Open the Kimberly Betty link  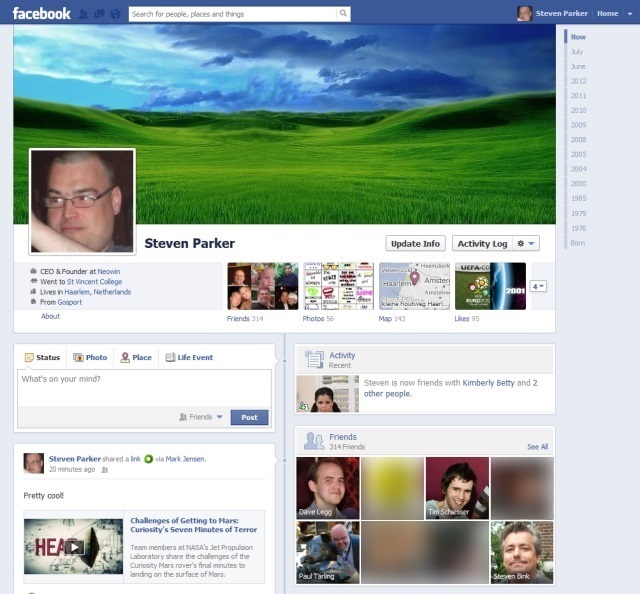coord(488,383)
